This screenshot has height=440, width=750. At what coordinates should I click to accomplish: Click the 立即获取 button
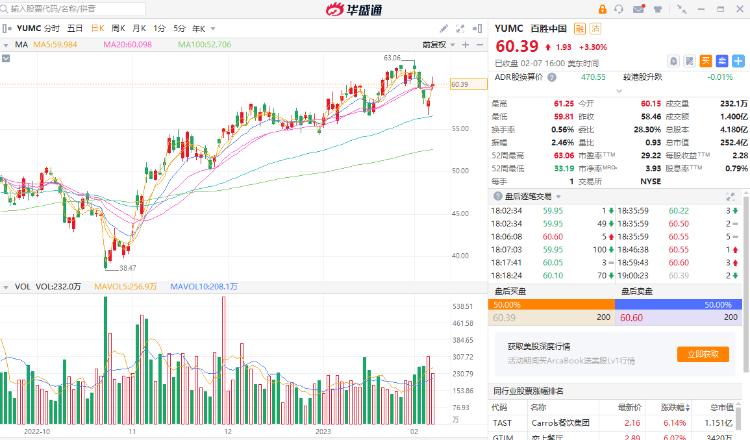703,354
